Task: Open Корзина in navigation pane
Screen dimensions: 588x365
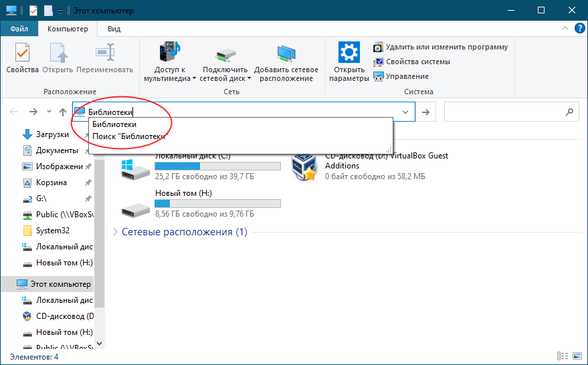Action: coord(51,182)
